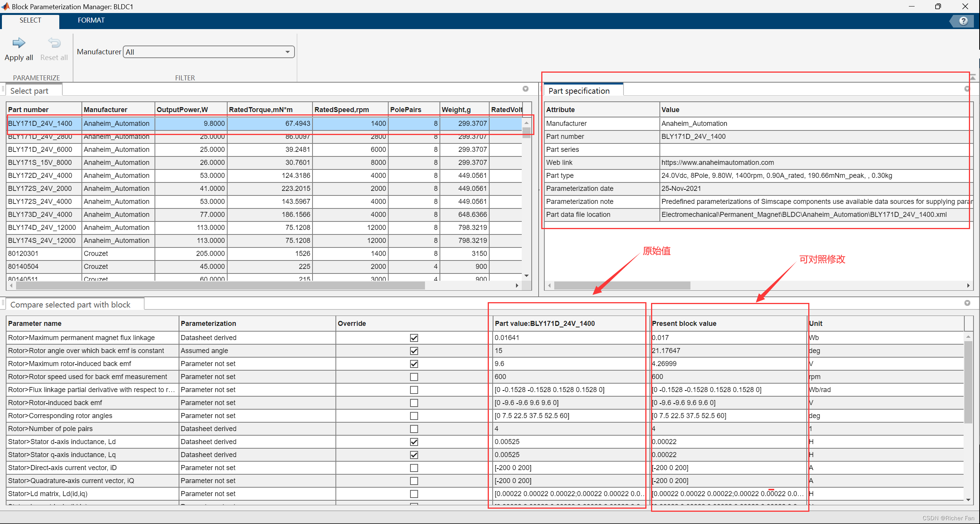Open the help question mark icon
Viewport: 980px width, 524px height.
tap(963, 21)
